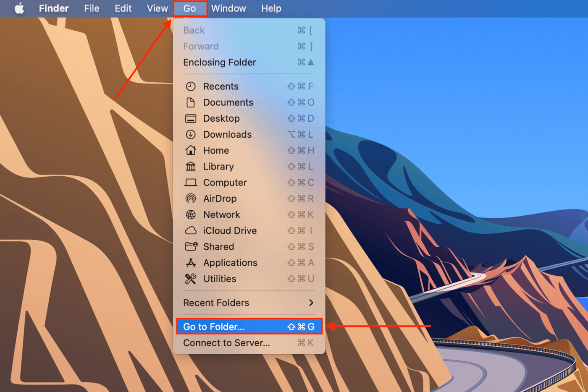
Task: Close the open Go menu
Action: pos(190,8)
